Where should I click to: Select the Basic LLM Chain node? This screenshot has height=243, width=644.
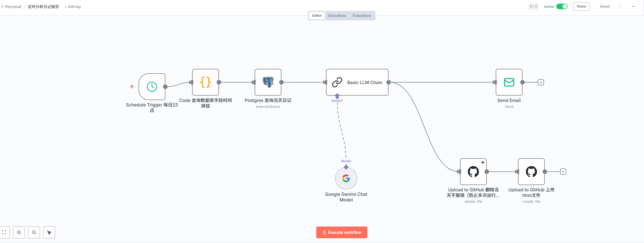point(357,82)
